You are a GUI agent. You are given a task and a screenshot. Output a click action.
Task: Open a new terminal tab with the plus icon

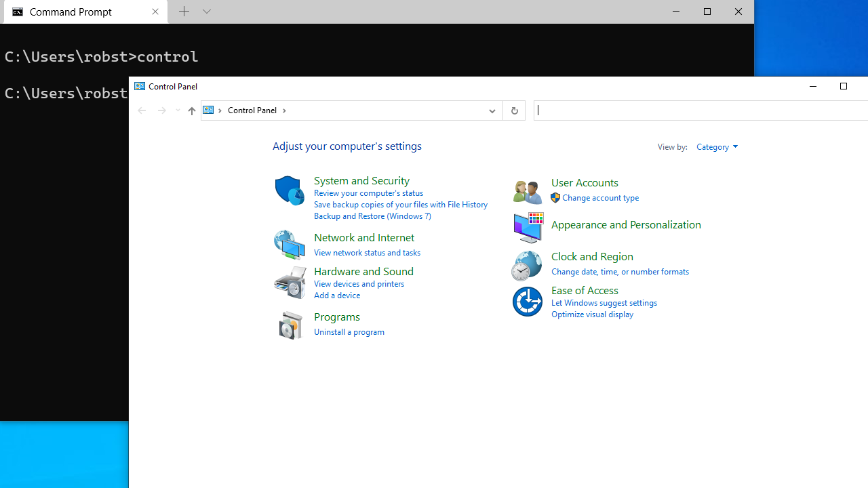pos(184,12)
